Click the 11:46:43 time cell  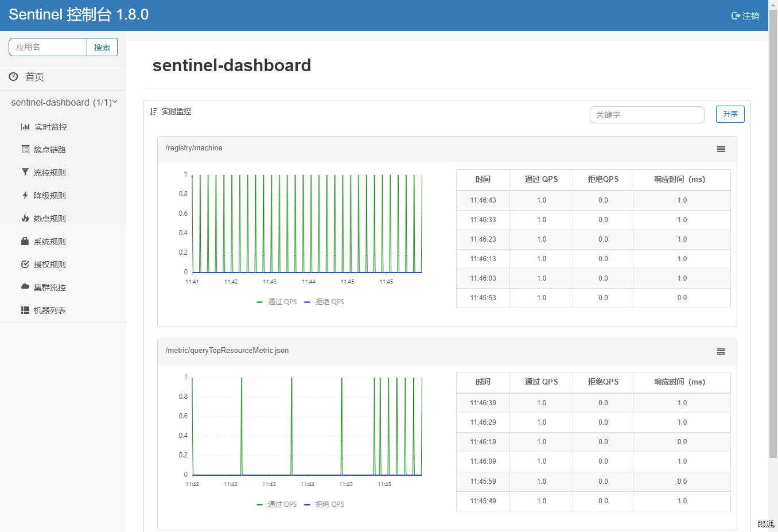tap(483, 200)
